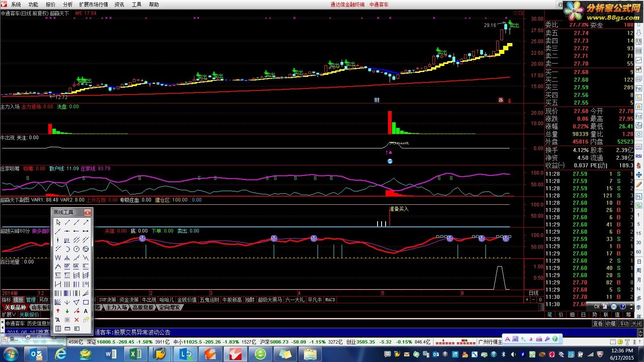
Task: Choose the ruler measurement tool
Action: click(x=67, y=328)
